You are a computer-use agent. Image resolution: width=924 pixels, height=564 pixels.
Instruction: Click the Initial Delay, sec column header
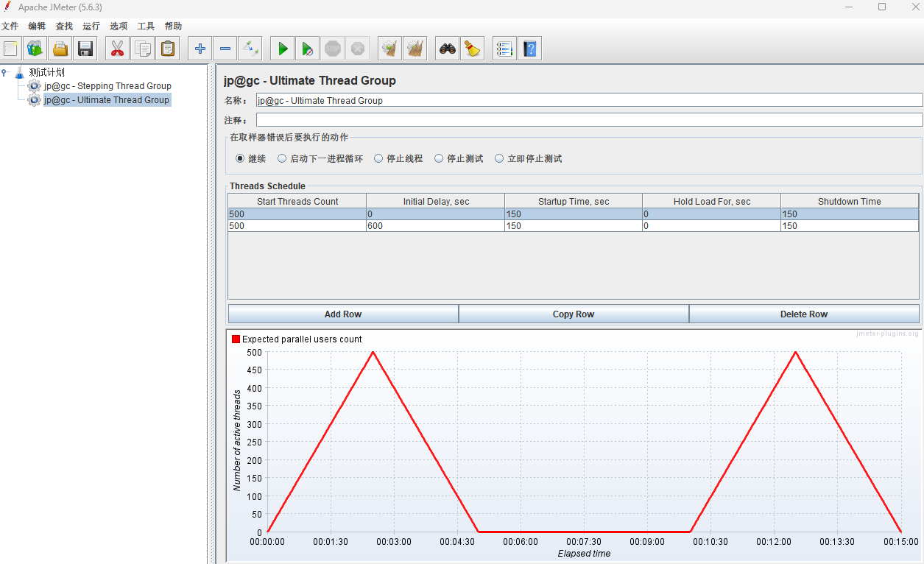[436, 201]
